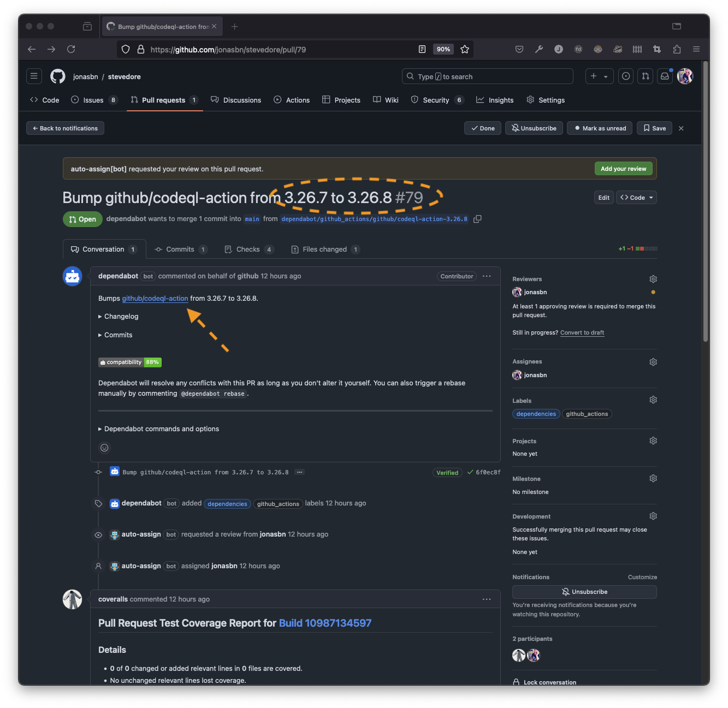Go Back to notifications
The image size is (728, 708).
click(x=65, y=128)
